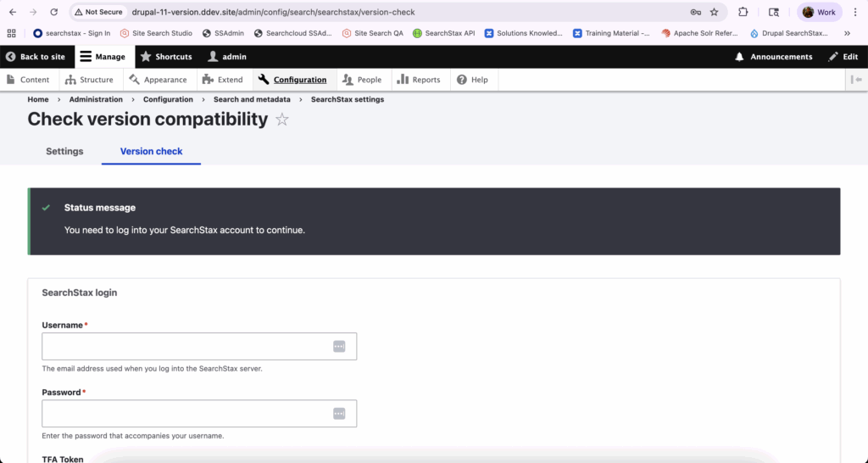The width and height of the screenshot is (868, 463).
Task: Click Configuration breadcrumb link
Action: pyautogui.click(x=169, y=99)
